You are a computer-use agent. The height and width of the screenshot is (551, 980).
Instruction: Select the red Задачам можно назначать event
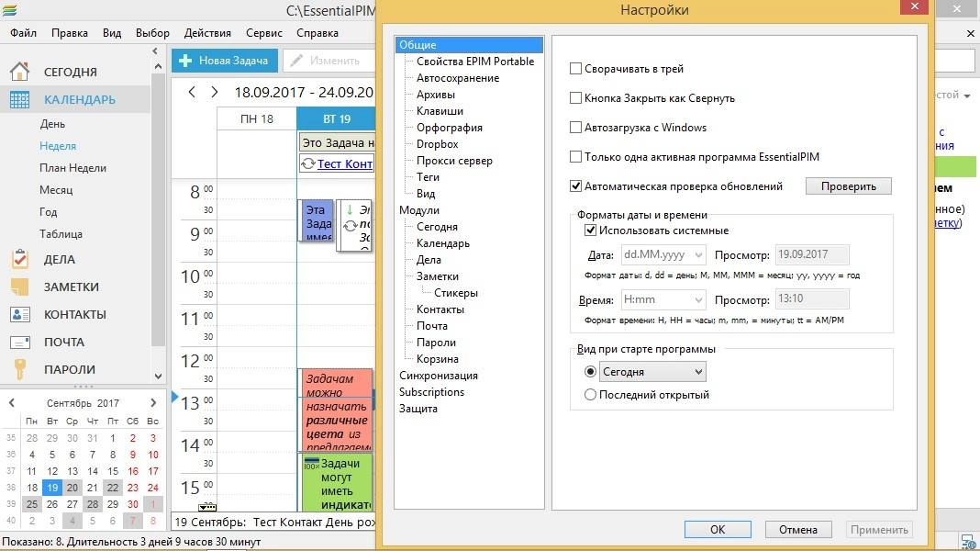337,410
